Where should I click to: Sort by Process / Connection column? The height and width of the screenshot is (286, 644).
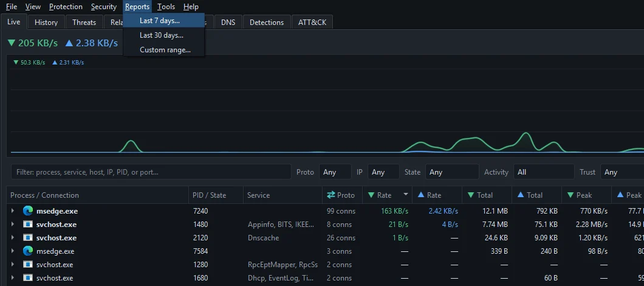[98, 195]
